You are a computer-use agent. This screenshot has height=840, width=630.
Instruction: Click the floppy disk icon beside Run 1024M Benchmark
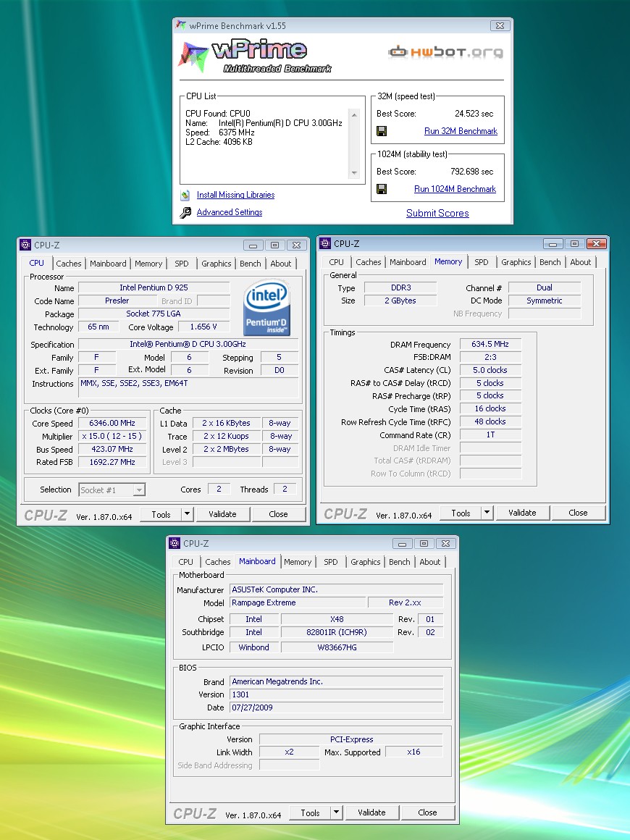point(382,189)
